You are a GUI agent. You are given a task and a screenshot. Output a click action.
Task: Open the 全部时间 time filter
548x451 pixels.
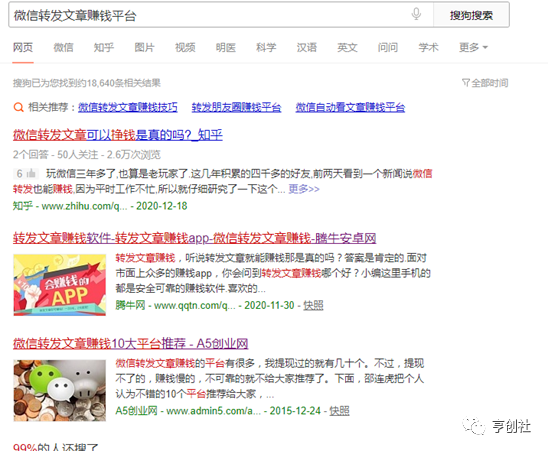[x=485, y=83]
